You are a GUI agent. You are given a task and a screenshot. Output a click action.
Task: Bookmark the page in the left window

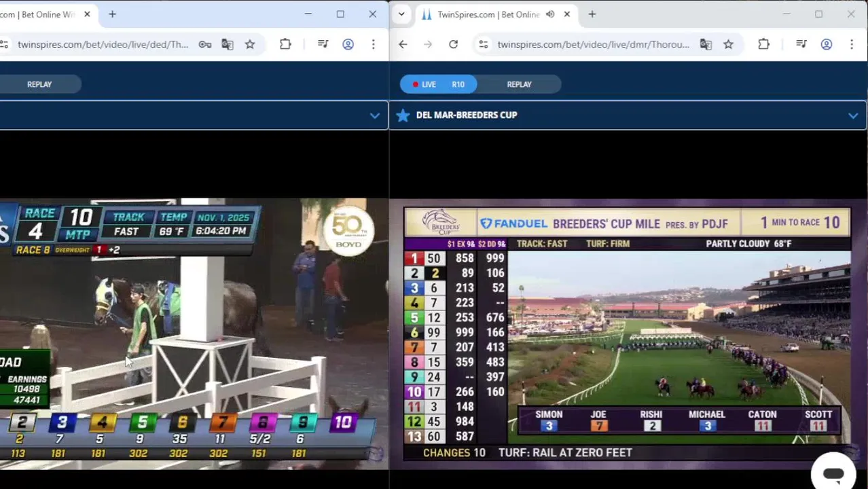(250, 45)
